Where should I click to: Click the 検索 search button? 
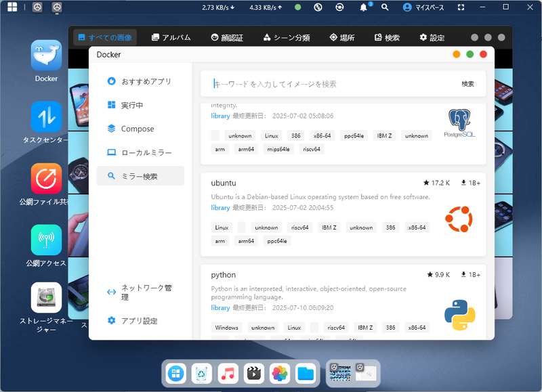[x=467, y=84]
